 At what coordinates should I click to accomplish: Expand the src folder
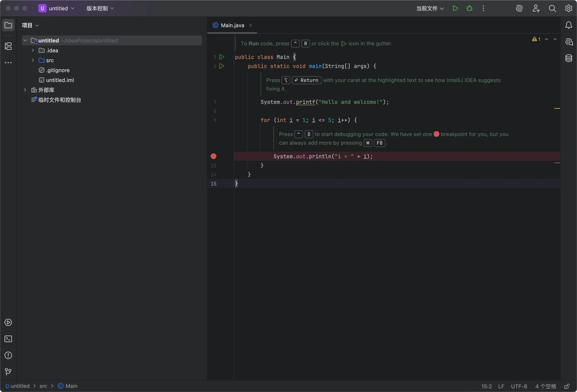33,60
